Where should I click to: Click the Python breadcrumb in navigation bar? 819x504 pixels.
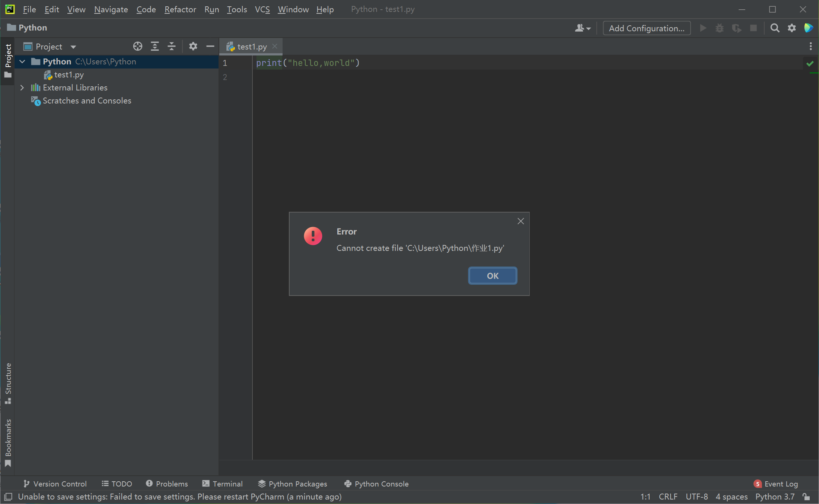(27, 28)
